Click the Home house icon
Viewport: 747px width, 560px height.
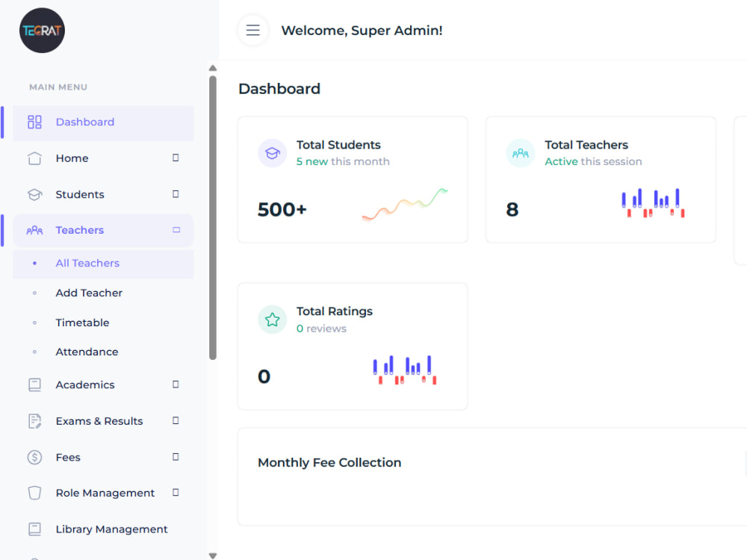point(34,158)
